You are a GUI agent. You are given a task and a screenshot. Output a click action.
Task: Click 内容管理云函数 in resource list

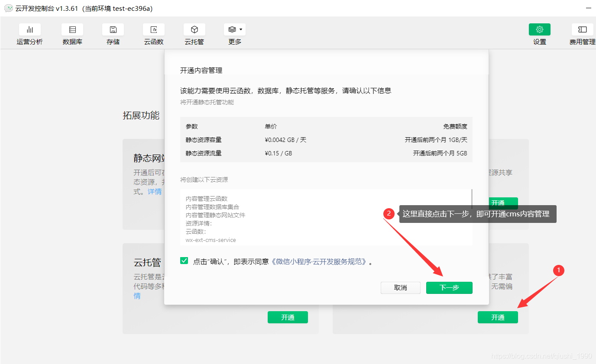[207, 199]
